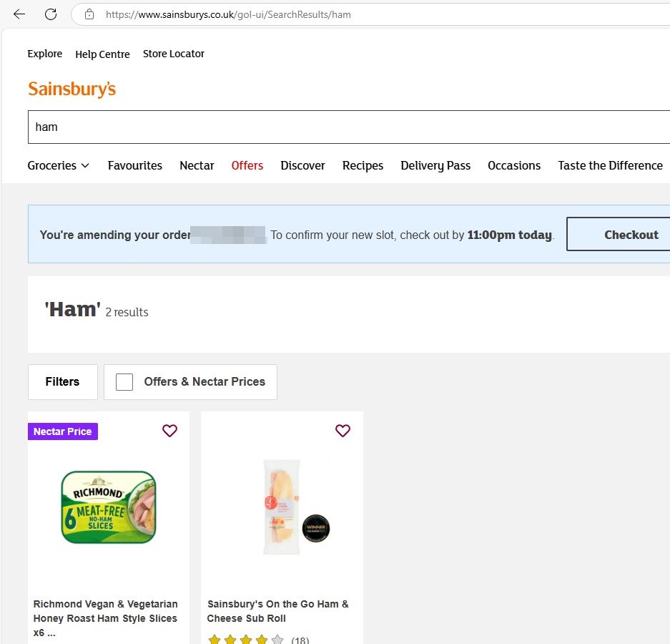Select Occasions in the navigation bar
Screen dimensions: 670x644
(514, 165)
